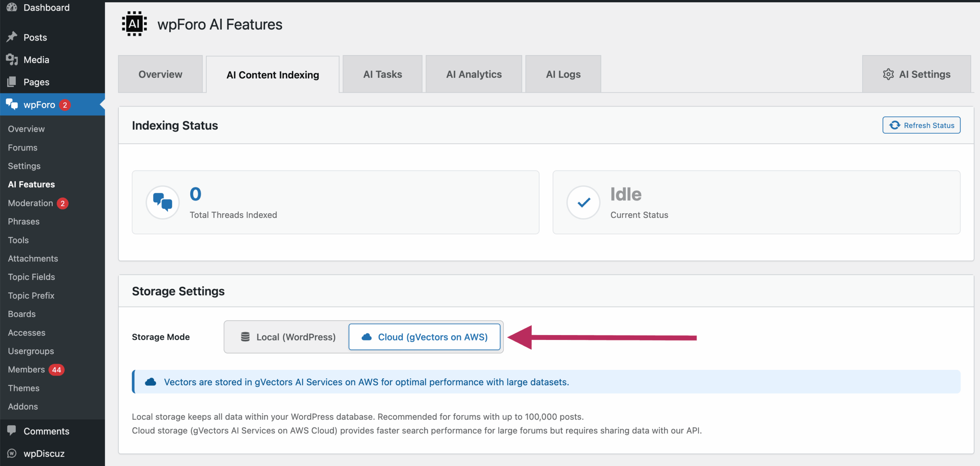Click the AI Settings gear icon

pos(888,74)
